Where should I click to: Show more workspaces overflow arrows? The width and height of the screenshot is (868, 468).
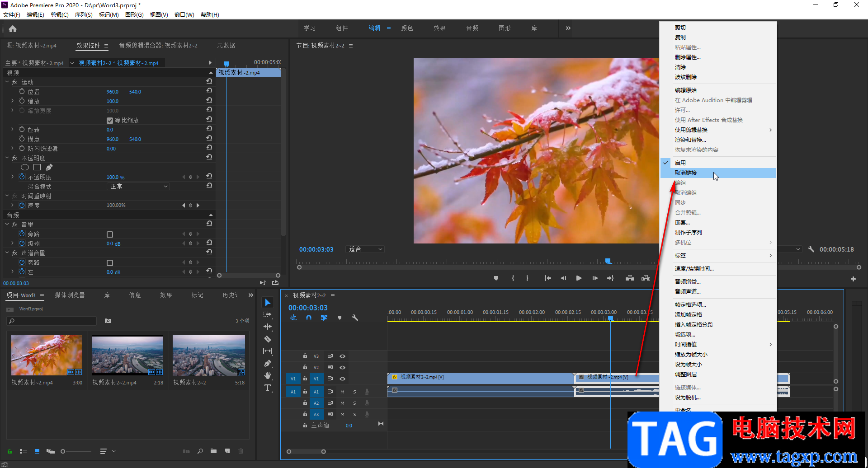point(568,28)
